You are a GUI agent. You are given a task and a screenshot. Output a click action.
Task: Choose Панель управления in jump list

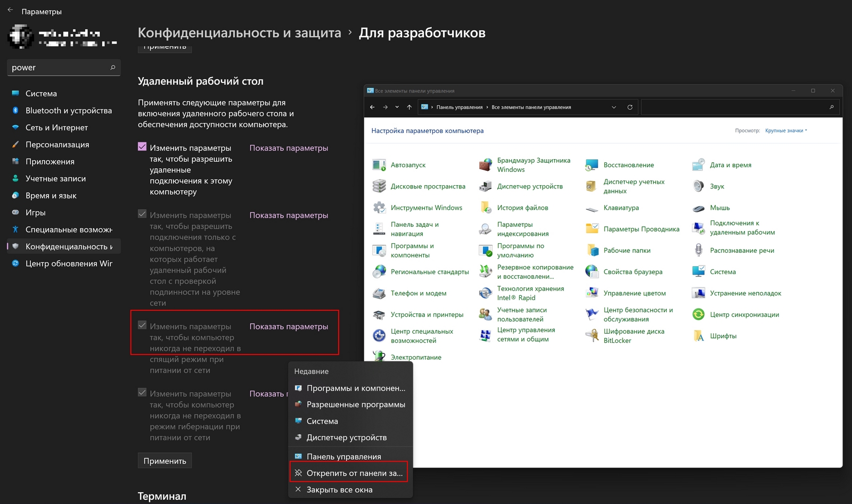click(350, 457)
